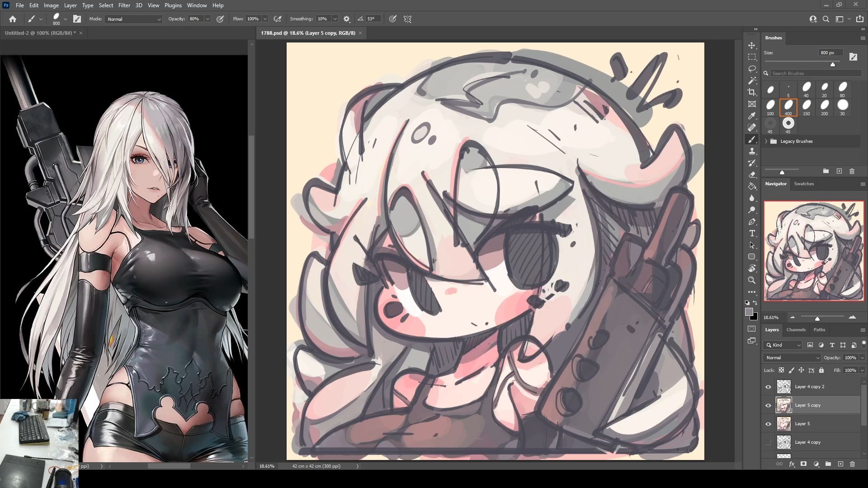Toggle pressure for opacity
The width and height of the screenshot is (868, 488).
[x=220, y=19]
